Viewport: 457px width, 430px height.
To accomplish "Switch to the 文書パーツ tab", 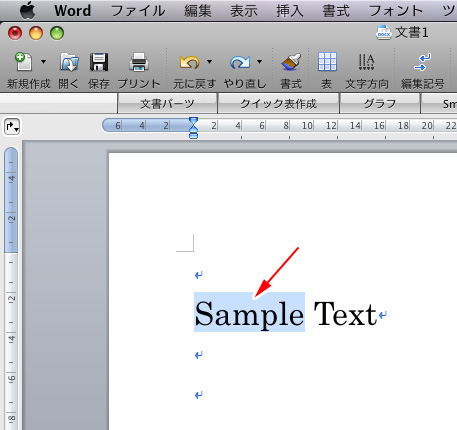I will (167, 104).
